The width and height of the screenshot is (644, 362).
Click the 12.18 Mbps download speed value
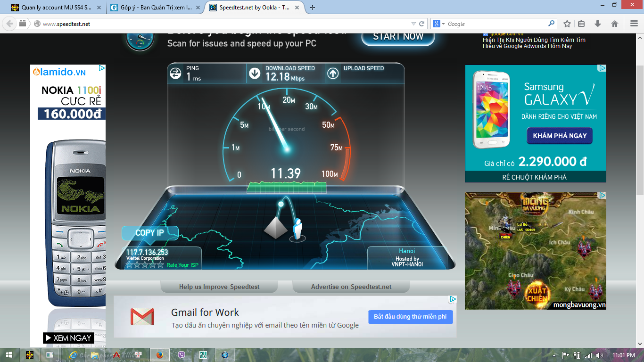[285, 77]
